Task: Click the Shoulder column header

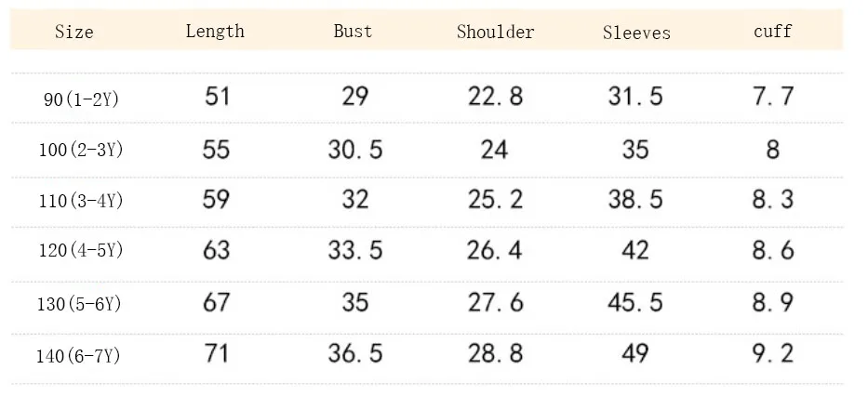Action: [x=496, y=32]
